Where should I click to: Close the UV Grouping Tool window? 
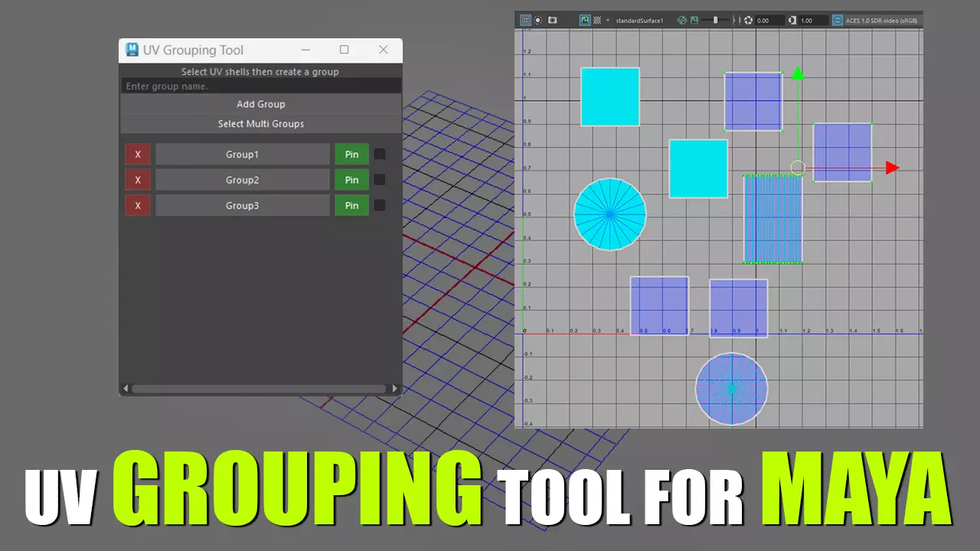[x=384, y=50]
